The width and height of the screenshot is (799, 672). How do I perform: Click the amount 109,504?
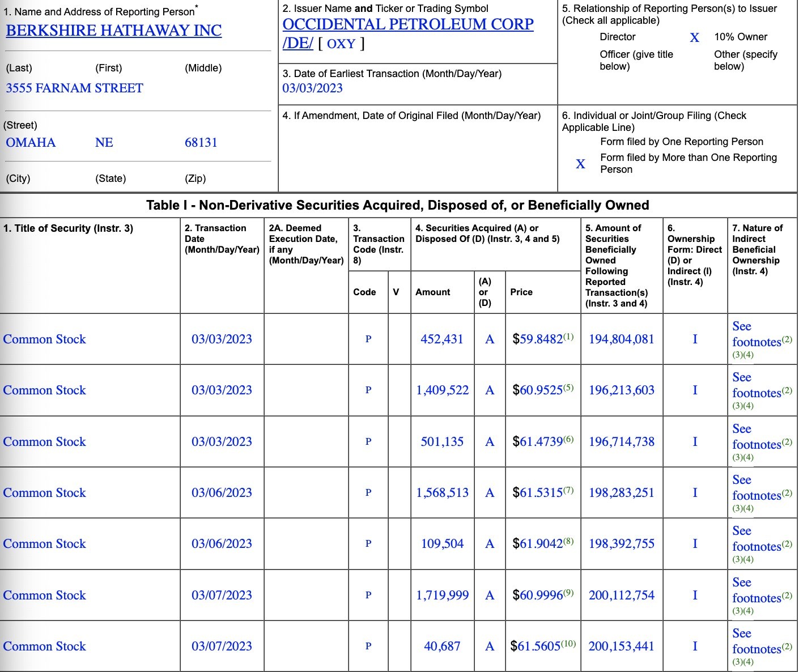(x=442, y=544)
